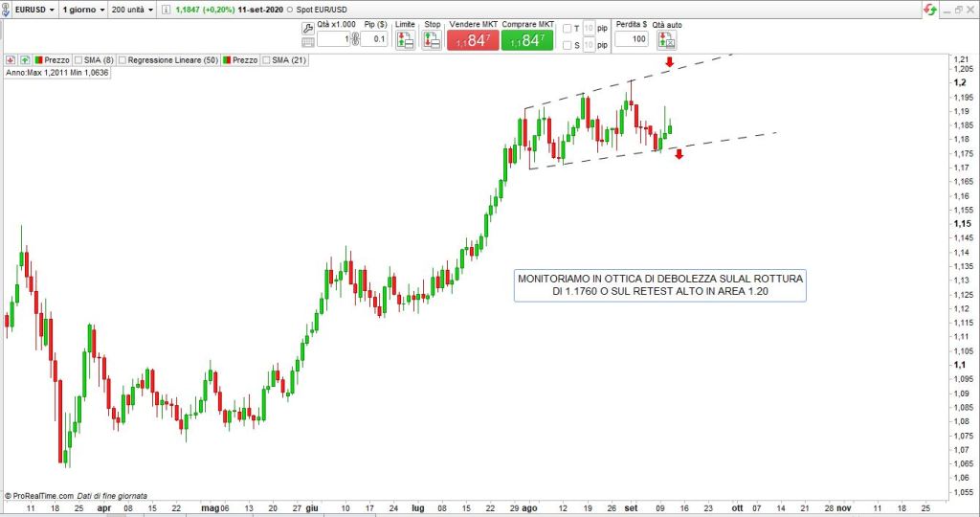Click the Limite order icon
Image resolution: width=980 pixels, height=517 pixels.
click(405, 39)
